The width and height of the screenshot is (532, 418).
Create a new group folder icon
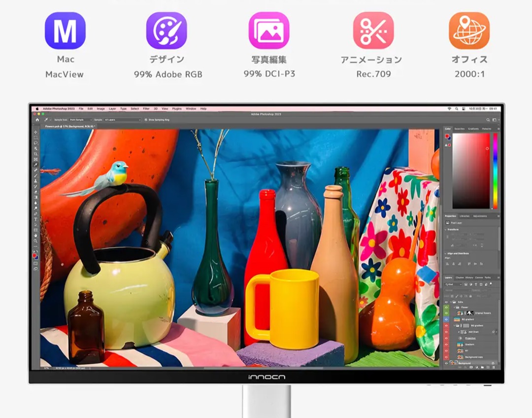(x=482, y=367)
